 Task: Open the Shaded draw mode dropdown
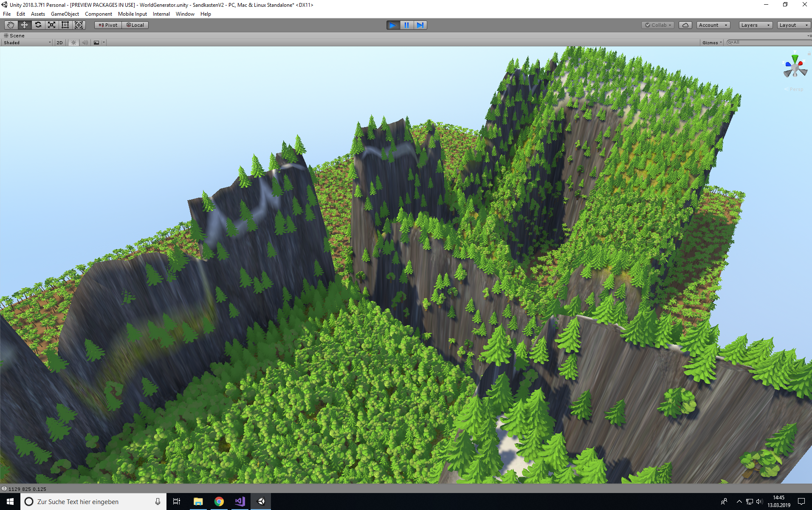pos(27,42)
